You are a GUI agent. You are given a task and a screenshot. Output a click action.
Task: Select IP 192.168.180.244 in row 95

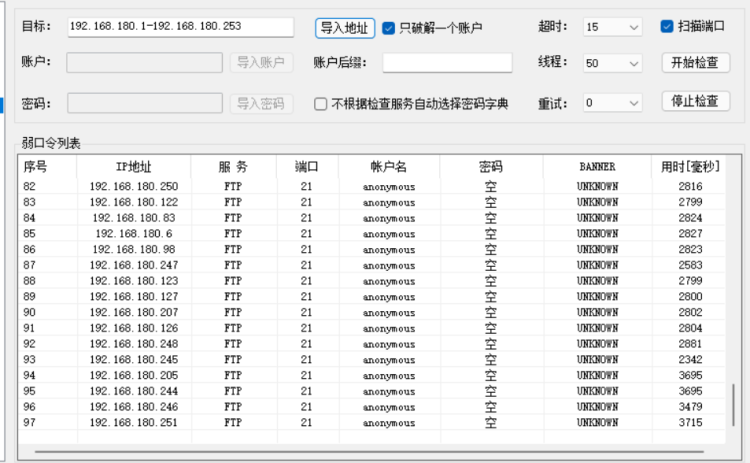(x=134, y=391)
